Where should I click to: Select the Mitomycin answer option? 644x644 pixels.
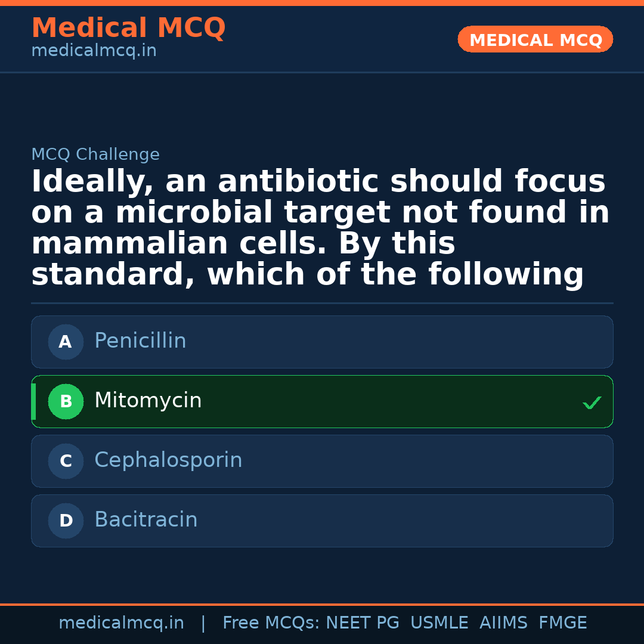coord(322,402)
